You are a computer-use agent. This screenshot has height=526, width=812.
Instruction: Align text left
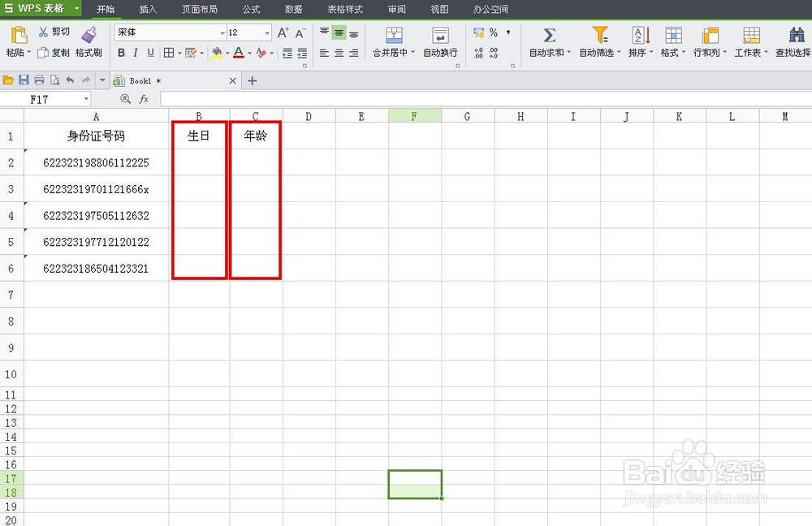click(324, 53)
